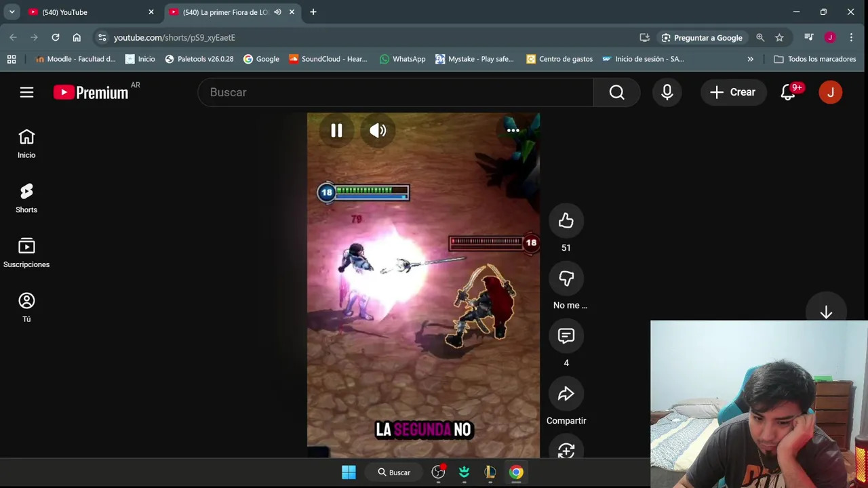
Task: Open the Tú section in sidebar
Action: [26, 308]
